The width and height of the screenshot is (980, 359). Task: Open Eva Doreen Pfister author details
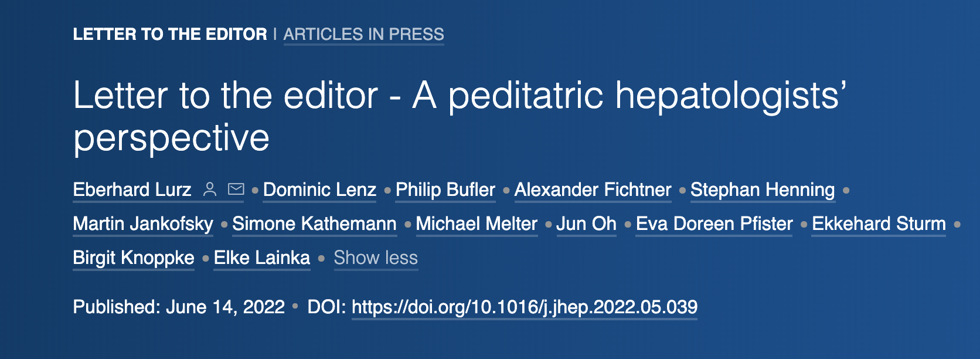714,223
